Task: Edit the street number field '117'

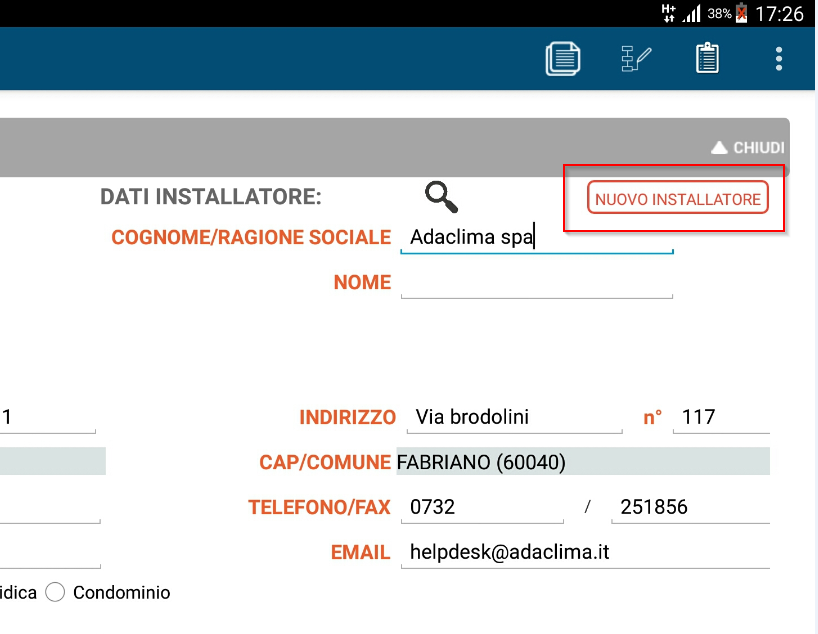Action: pos(721,417)
